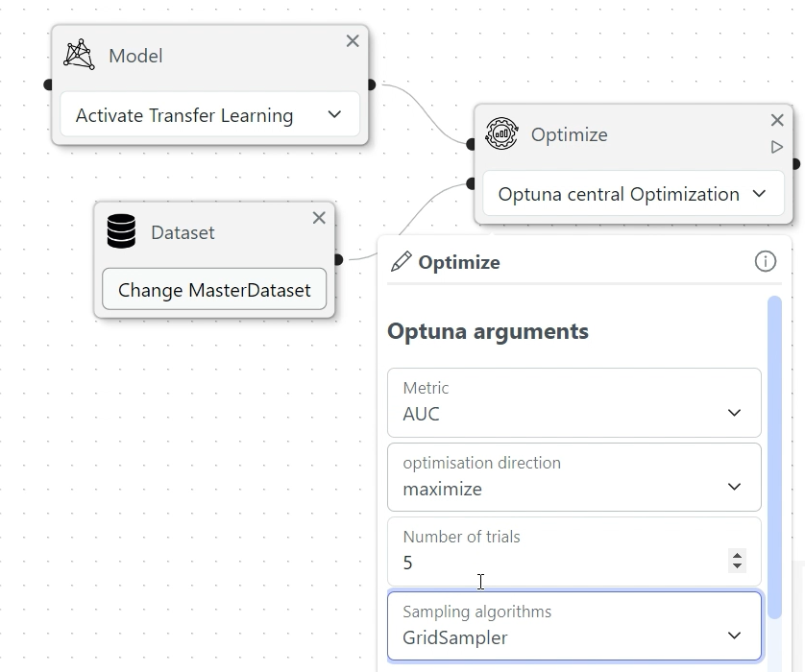Remove the Model node with X

click(353, 41)
